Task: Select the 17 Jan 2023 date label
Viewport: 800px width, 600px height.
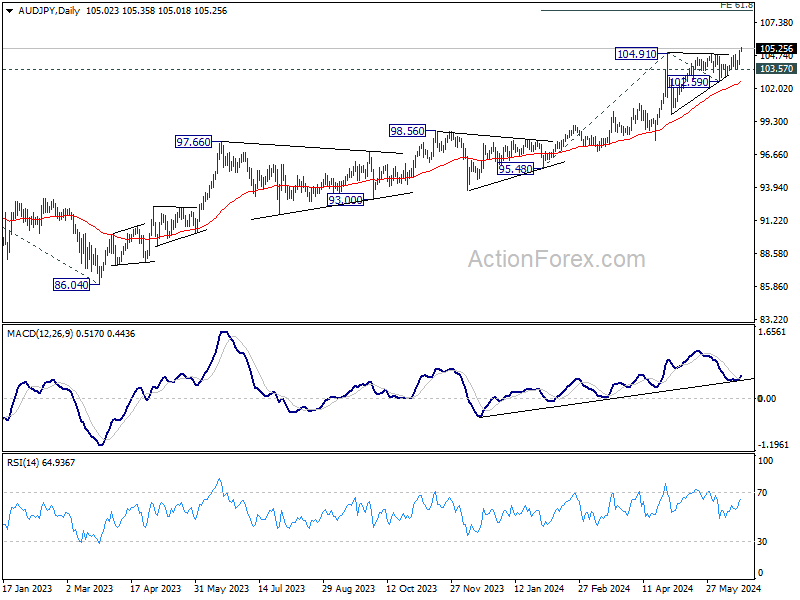Action: click(x=28, y=588)
